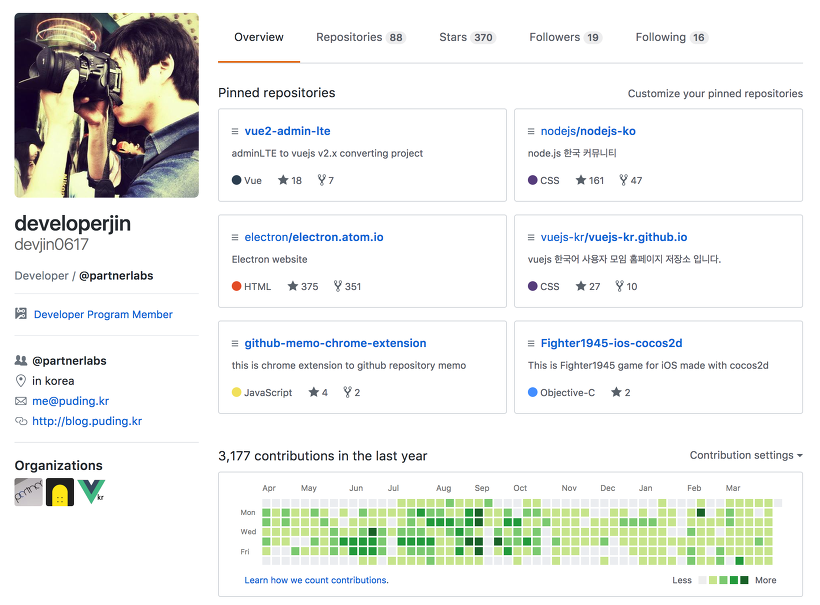This screenshot has height=605, width=820.
Task: Click the developerjin profile photo
Action: [107, 106]
